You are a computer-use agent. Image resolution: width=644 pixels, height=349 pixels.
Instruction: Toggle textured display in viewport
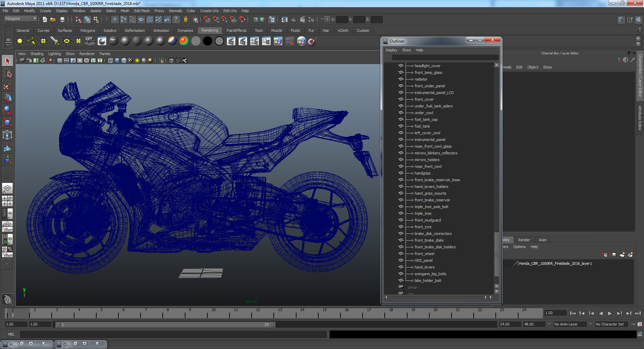pos(130,60)
